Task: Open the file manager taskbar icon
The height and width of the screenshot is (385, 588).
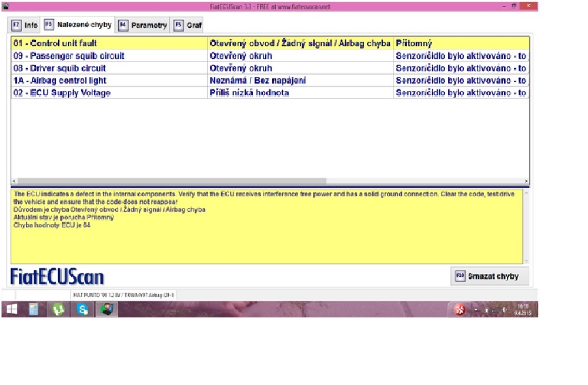Action: [x=34, y=309]
